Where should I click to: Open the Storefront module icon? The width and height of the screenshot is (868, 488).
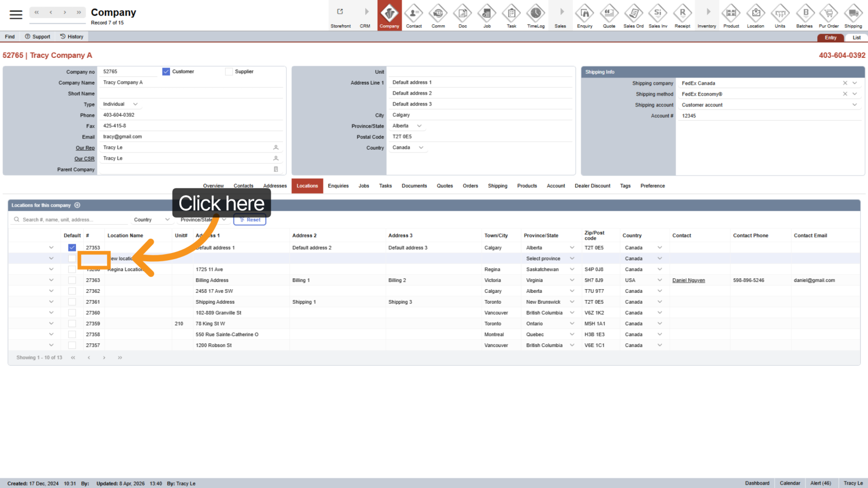[340, 15]
